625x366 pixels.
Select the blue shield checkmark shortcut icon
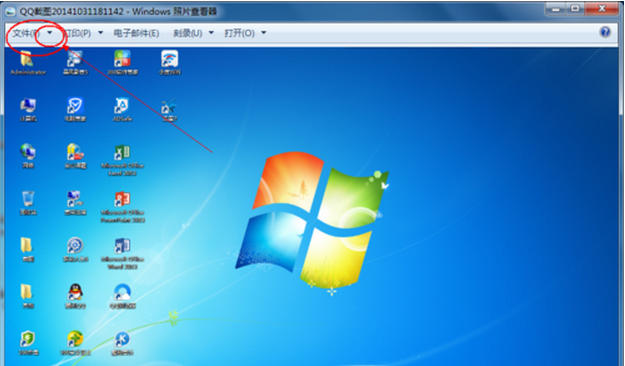point(75,110)
